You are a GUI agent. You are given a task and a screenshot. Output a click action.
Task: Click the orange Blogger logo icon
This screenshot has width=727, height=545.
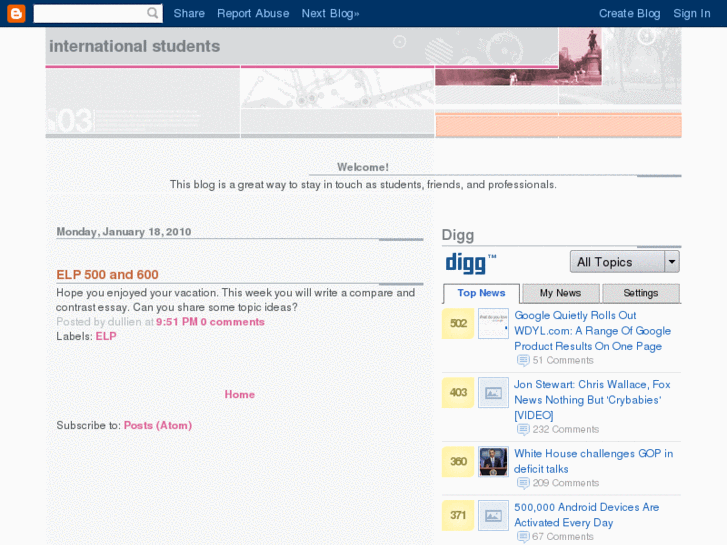pos(16,13)
